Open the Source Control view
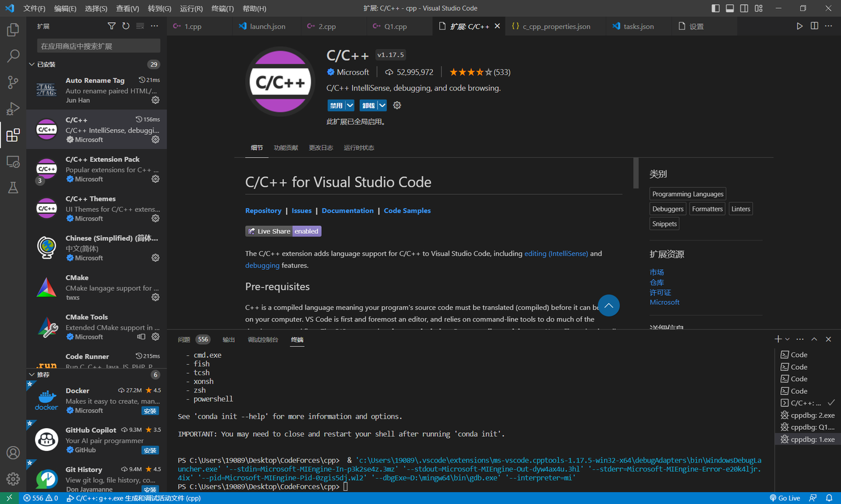Viewport: 841px width, 504px height. point(13,82)
